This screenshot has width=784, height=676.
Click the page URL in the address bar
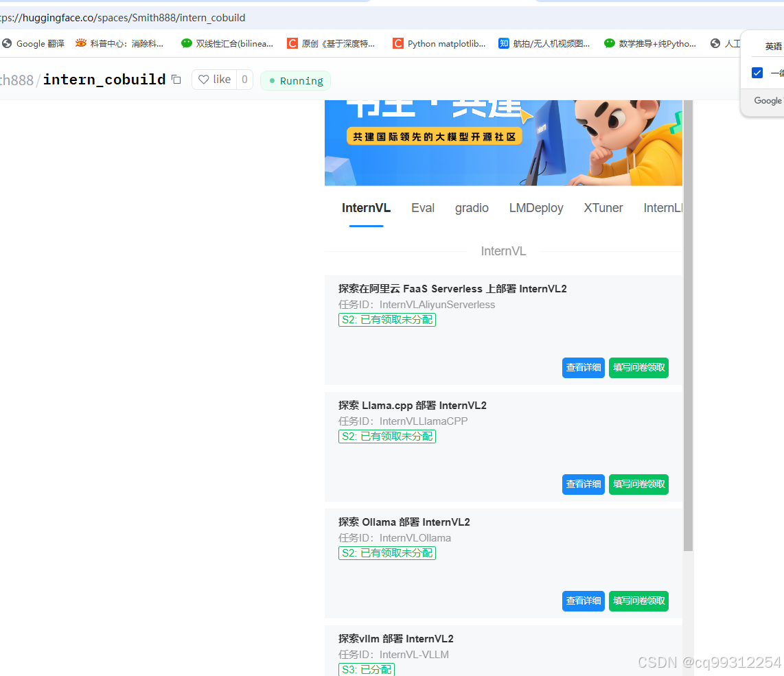123,17
